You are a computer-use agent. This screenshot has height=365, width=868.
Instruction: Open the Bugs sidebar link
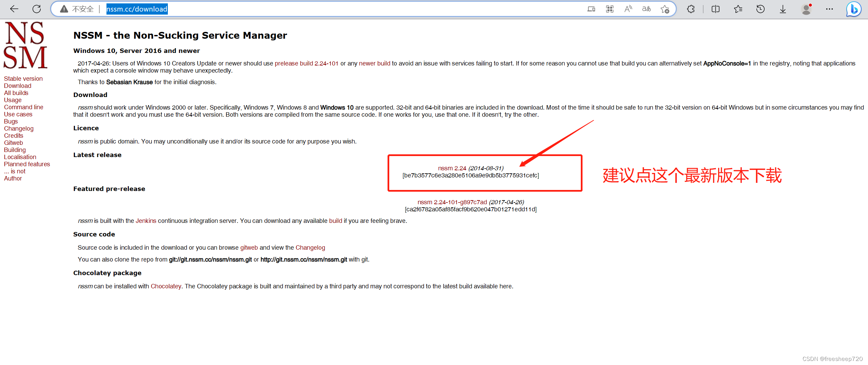[11, 121]
